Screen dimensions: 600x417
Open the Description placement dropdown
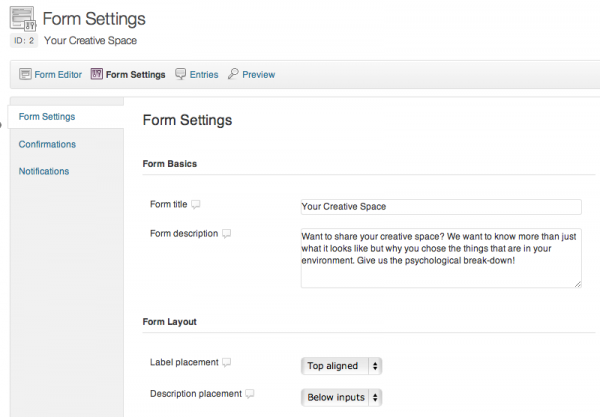(341, 397)
